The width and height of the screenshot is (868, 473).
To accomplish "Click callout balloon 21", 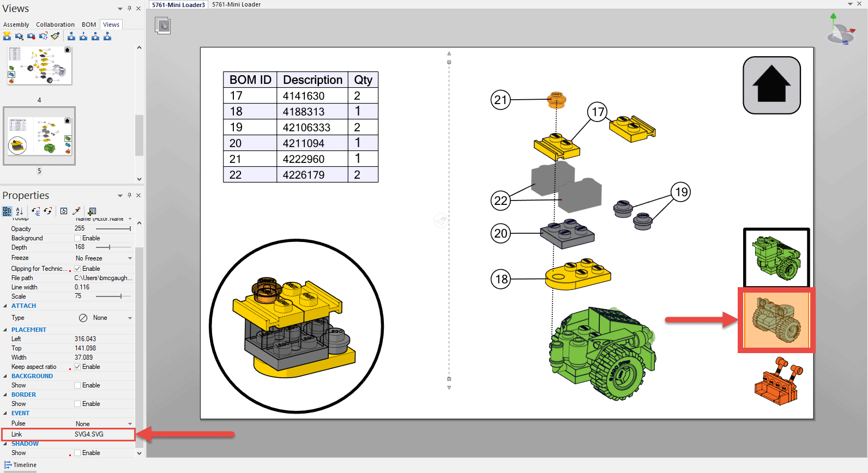I will tap(501, 100).
